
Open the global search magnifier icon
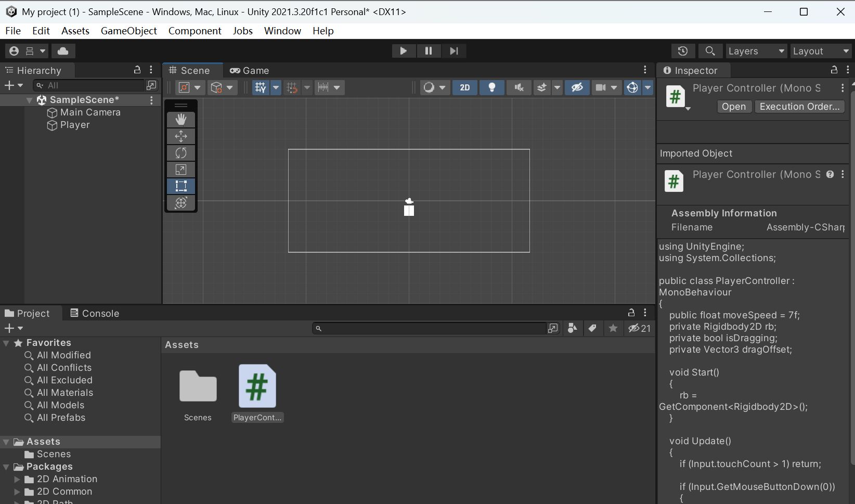click(710, 51)
